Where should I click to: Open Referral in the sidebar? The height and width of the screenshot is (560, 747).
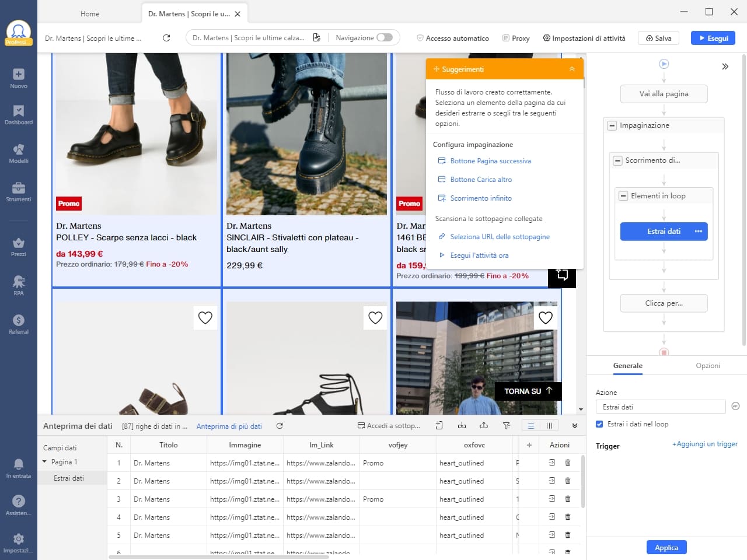(x=19, y=324)
